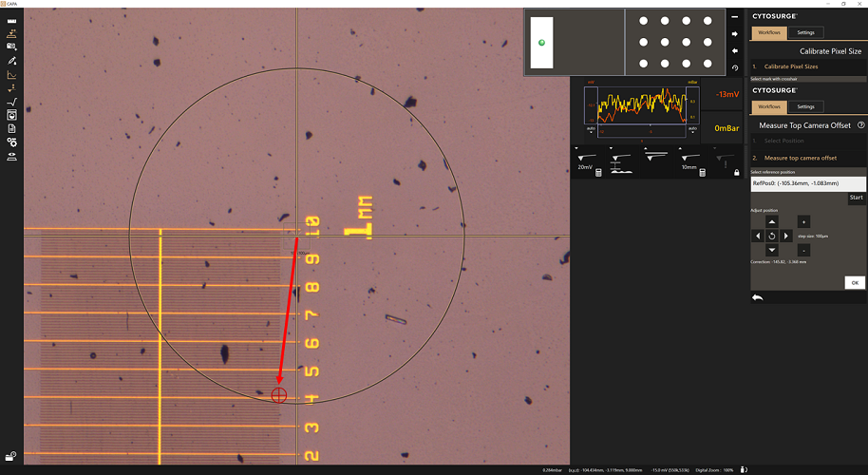This screenshot has width=868, height=475.
Task: Switch to the lower Settings tab
Action: (805, 106)
